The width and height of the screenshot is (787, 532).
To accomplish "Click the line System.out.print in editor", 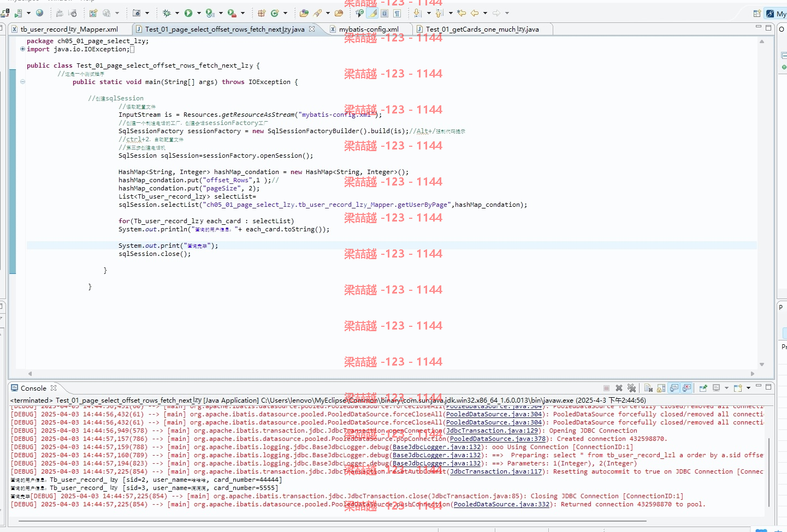I will click(168, 246).
